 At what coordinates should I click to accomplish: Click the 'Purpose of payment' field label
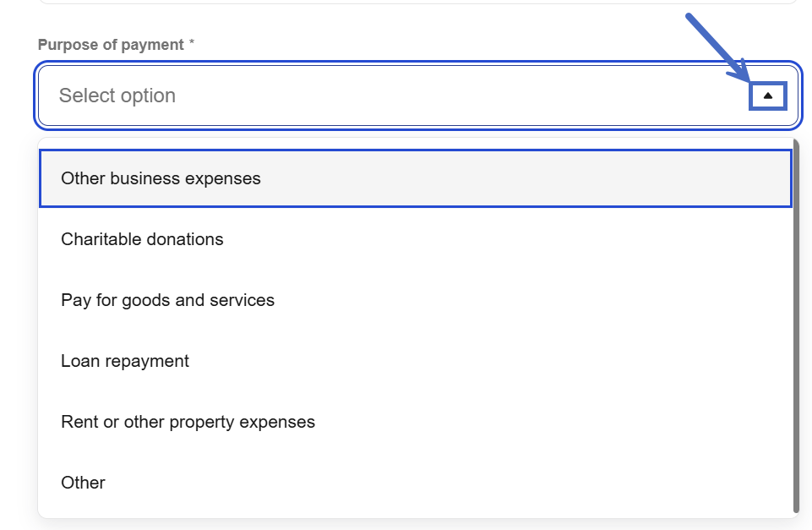(111, 45)
